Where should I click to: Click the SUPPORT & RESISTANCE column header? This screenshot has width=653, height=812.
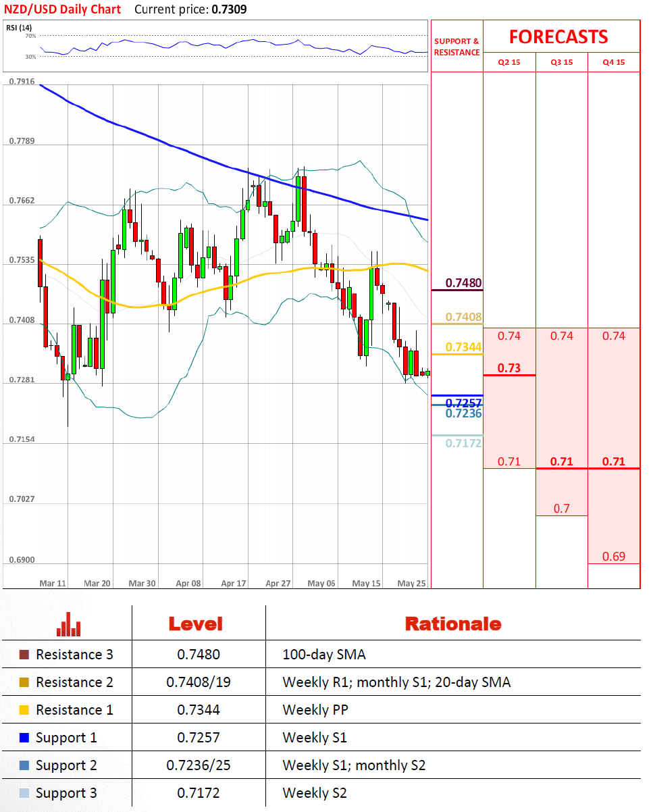pyautogui.click(x=457, y=47)
